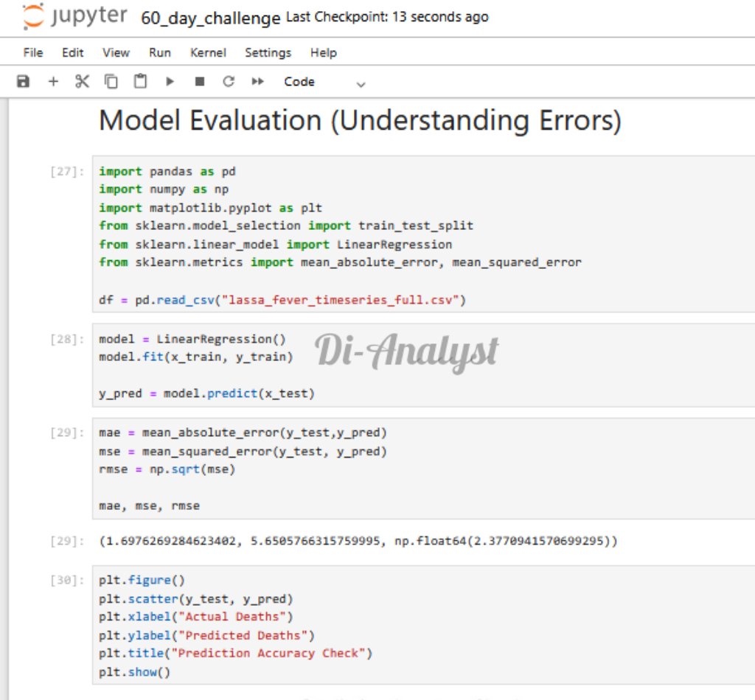This screenshot has height=700, width=755.
Task: Cut the selected cell with scissors icon
Action: [x=82, y=82]
